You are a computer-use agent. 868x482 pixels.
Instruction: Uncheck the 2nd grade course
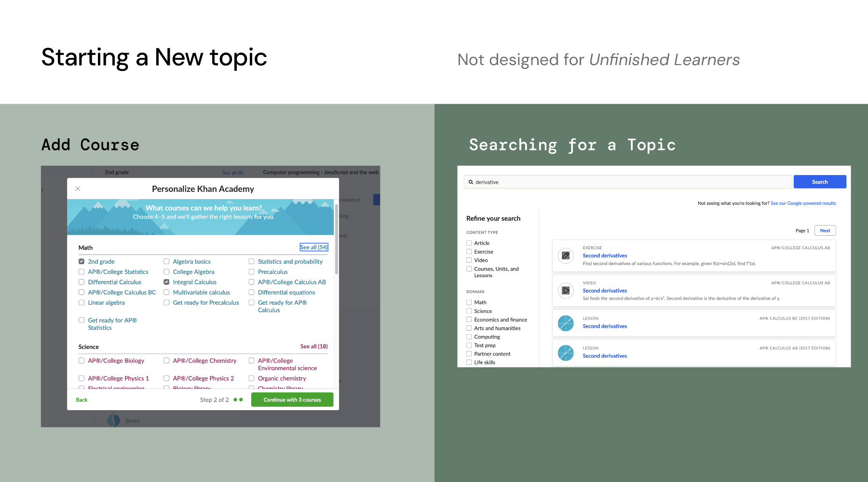coord(81,261)
